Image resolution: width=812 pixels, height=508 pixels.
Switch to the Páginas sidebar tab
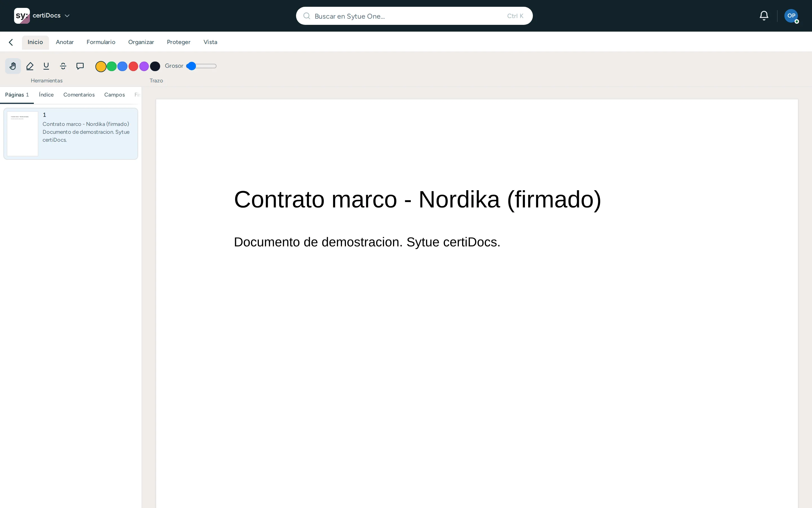click(17, 95)
